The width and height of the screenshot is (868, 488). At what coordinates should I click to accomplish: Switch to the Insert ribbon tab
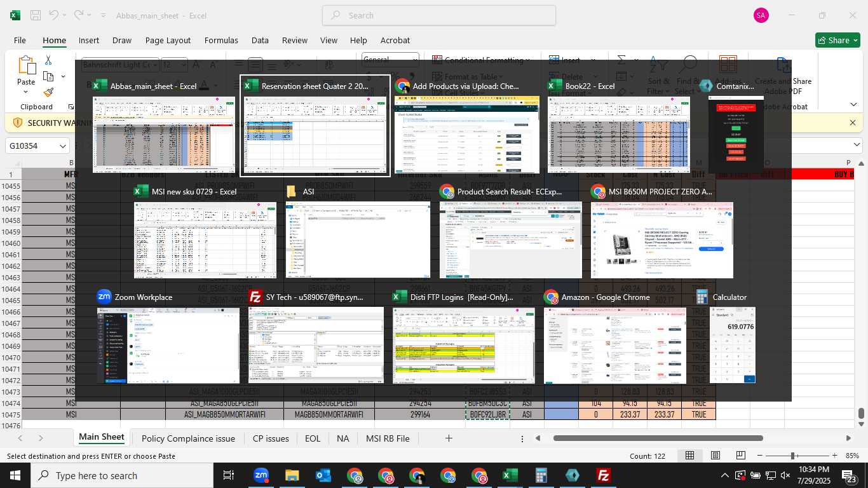pos(89,40)
